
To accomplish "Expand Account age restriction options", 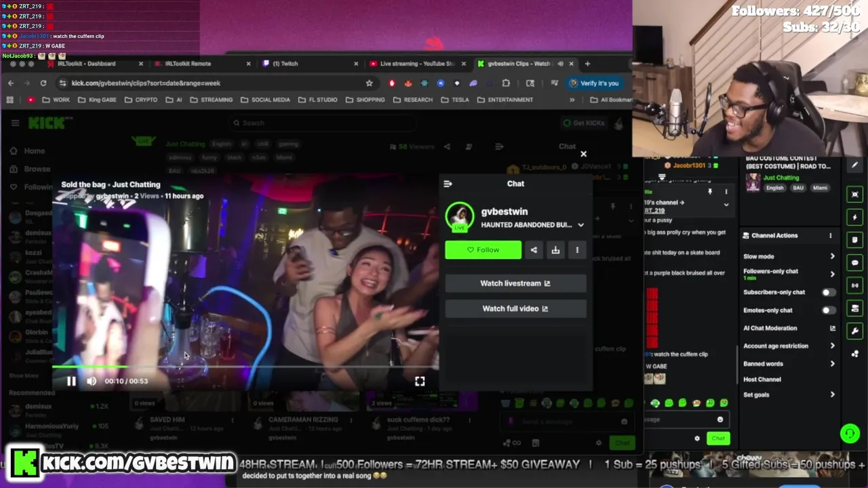I will click(833, 346).
